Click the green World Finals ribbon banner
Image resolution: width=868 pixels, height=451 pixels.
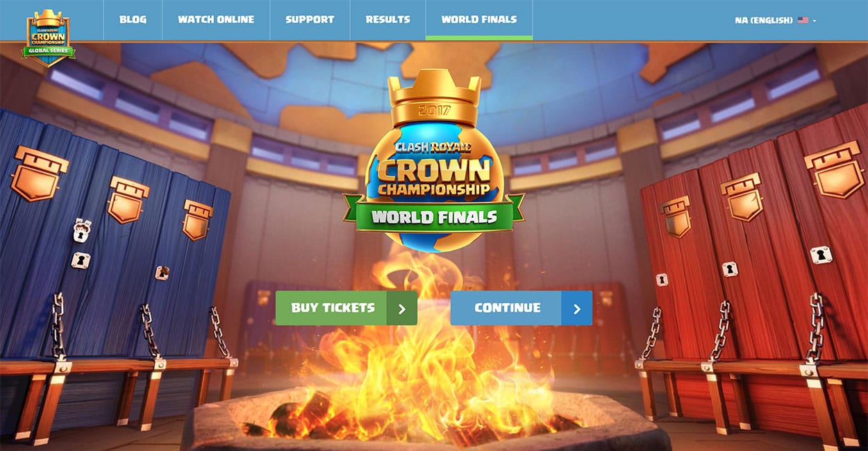433,214
